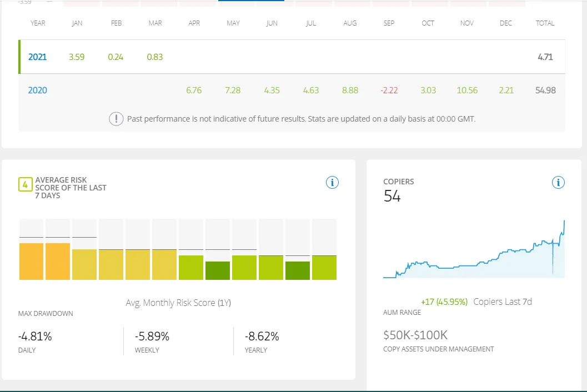The height and width of the screenshot is (392, 587).
Task: Click the September 2020 value -2.22
Action: [389, 91]
